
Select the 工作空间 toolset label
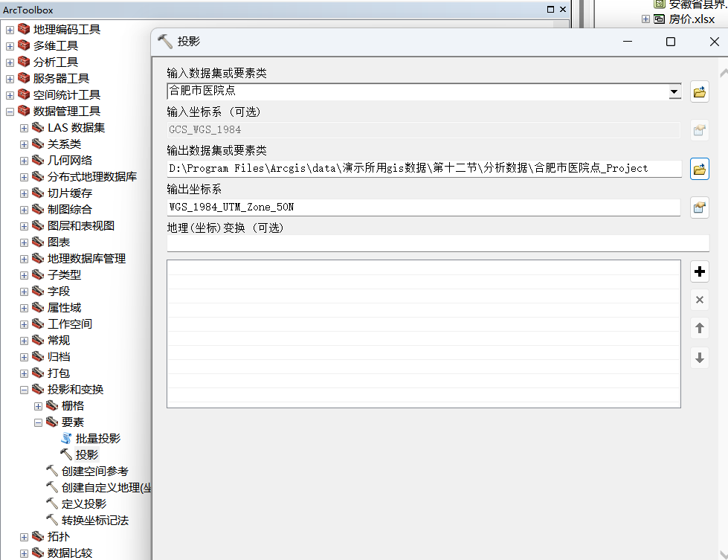(x=70, y=324)
